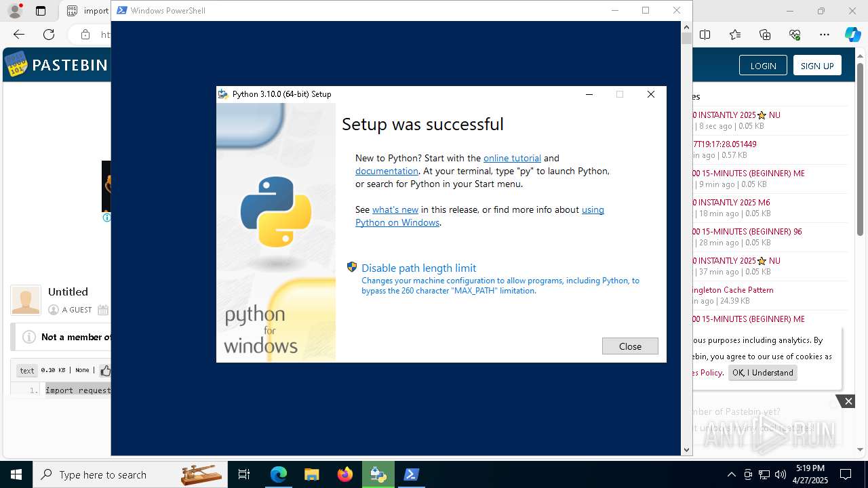Open Task View on taskbar
The image size is (868, 488).
(x=244, y=474)
